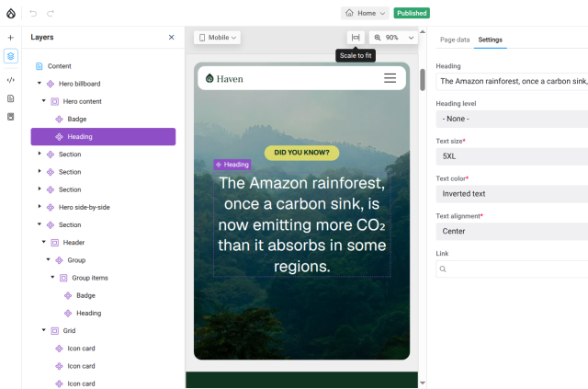Collapse the Header layer
This screenshot has width=588, height=389.
(44, 242)
